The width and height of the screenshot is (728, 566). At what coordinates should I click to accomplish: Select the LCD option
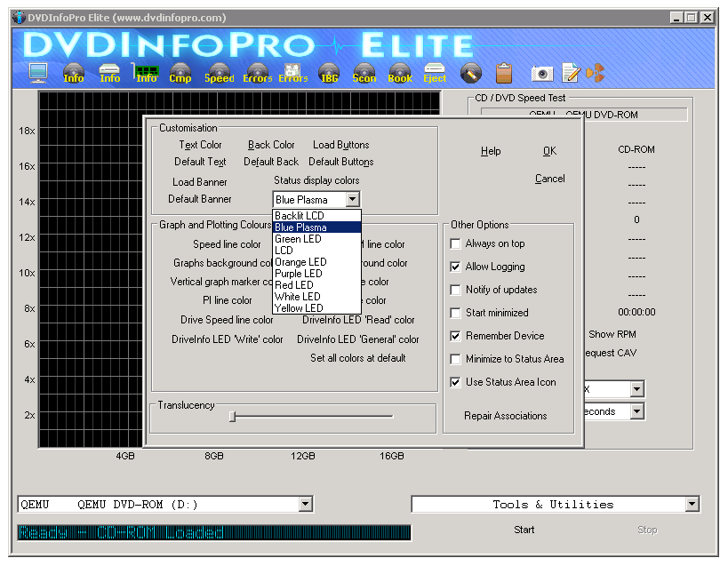[316, 251]
